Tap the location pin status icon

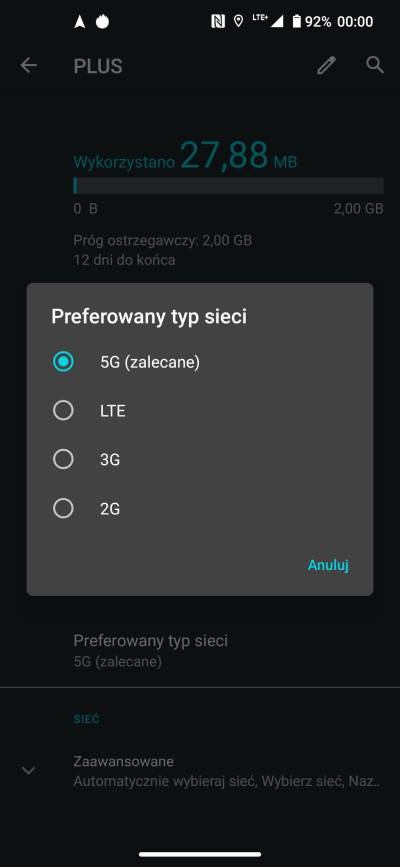(238, 22)
